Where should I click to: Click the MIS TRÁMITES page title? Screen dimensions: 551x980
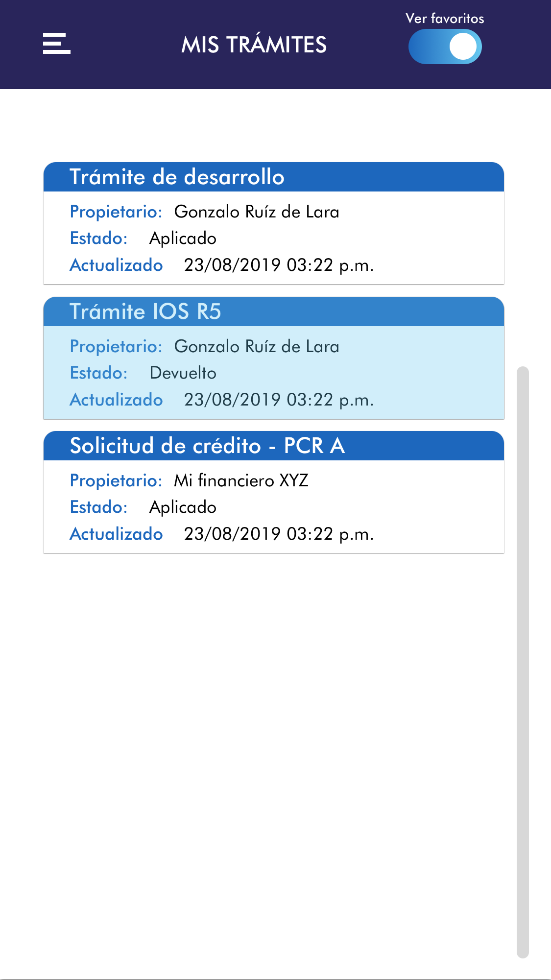pos(254,45)
